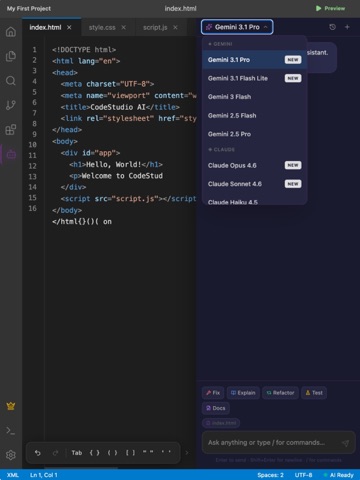Click Spaces: 2 in status bar
The image size is (360, 480).
(x=270, y=475)
